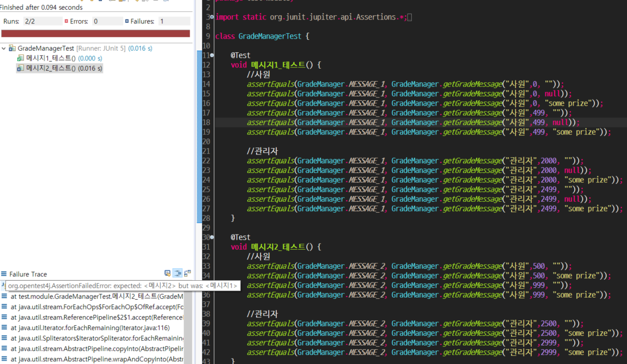Click the 'Finished after 0.094 seconds' status text
The width and height of the screenshot is (627, 364).
pyautogui.click(x=41, y=7)
